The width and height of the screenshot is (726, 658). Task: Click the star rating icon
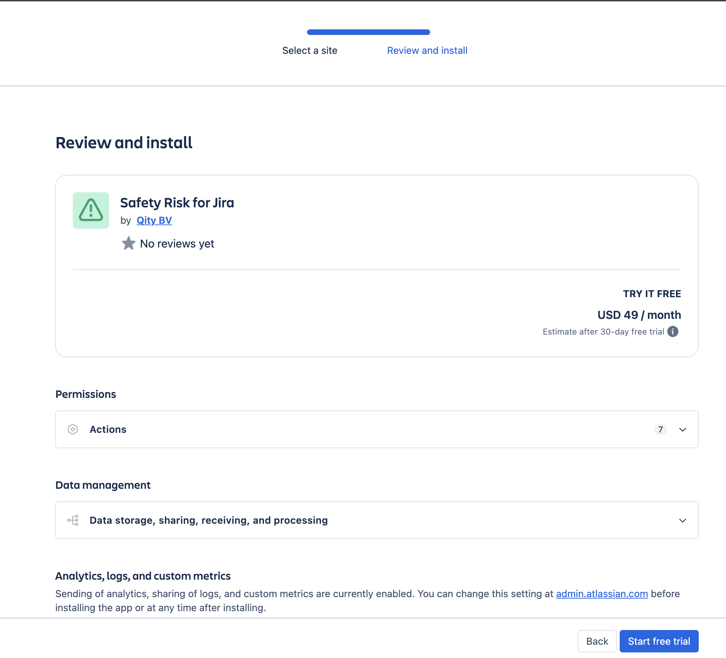point(128,244)
